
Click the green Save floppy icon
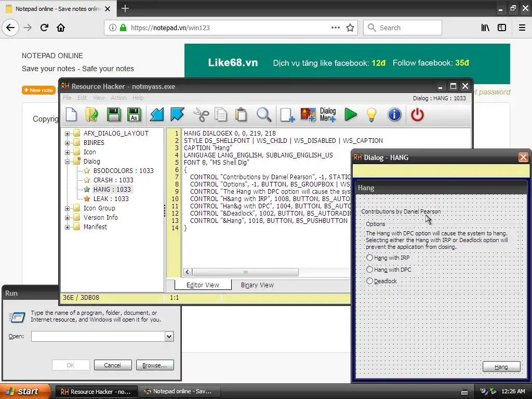pos(114,115)
